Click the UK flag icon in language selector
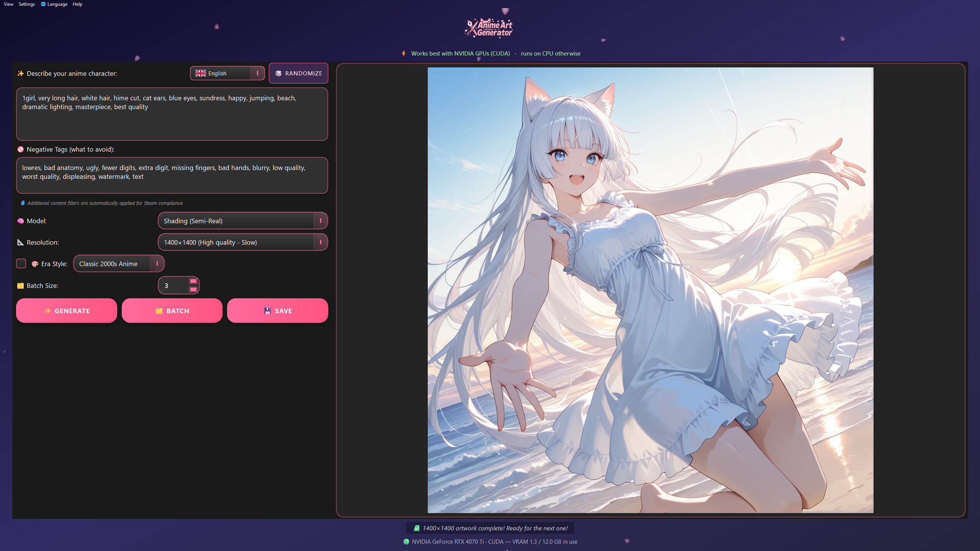Viewport: 980px width, 551px height. tap(200, 73)
